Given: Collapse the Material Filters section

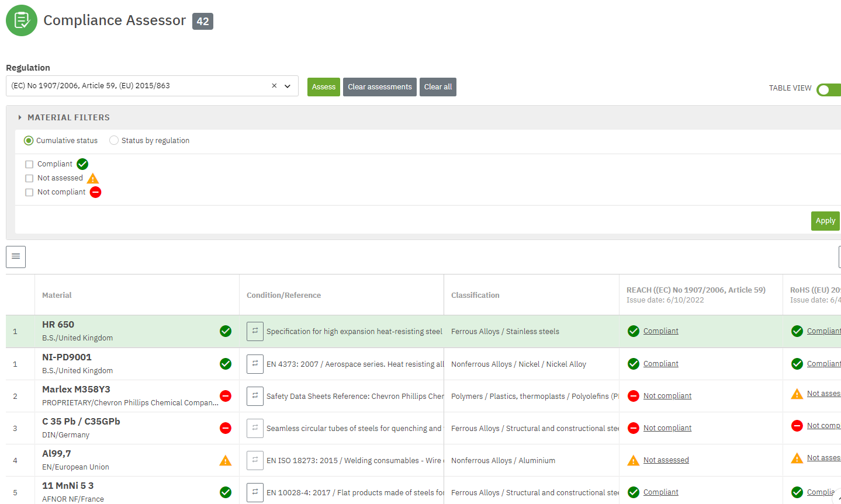Looking at the screenshot, I should coord(20,117).
